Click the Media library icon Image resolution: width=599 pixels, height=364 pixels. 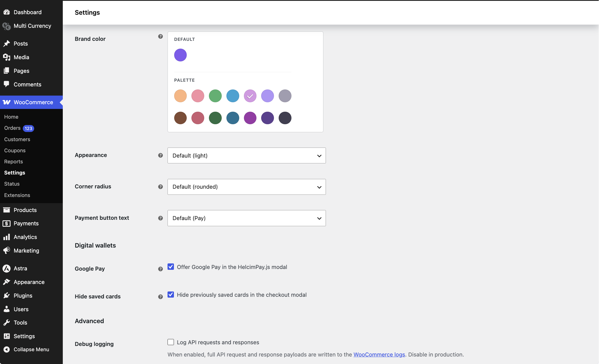(x=6, y=57)
